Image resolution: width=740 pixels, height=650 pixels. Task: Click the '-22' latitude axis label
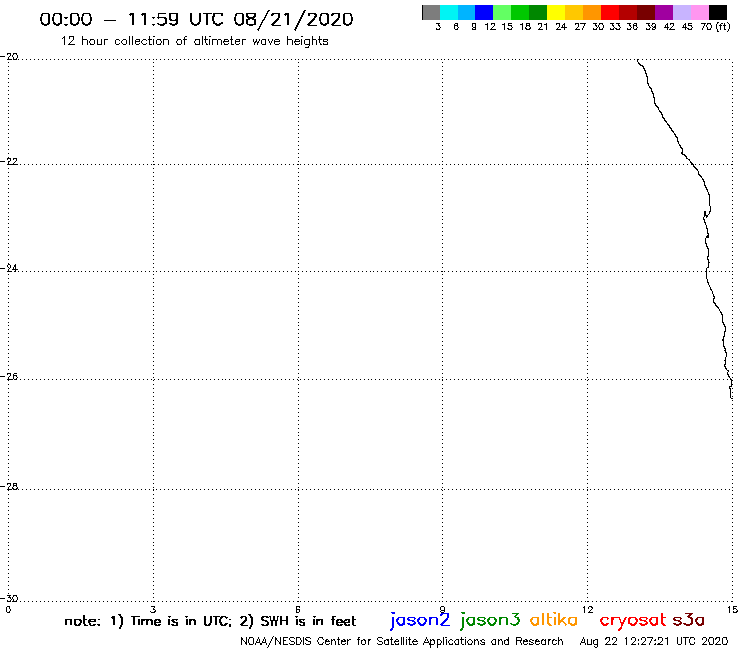coord(9,161)
